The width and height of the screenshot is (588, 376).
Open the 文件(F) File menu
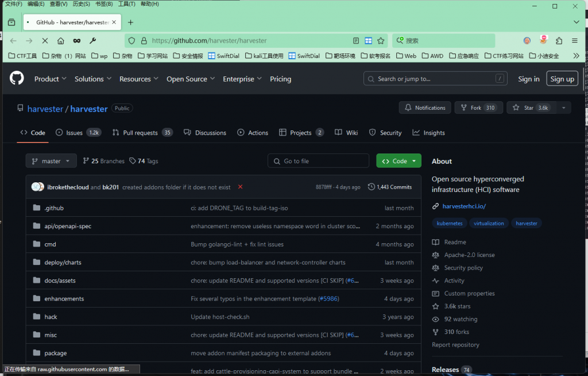point(13,4)
